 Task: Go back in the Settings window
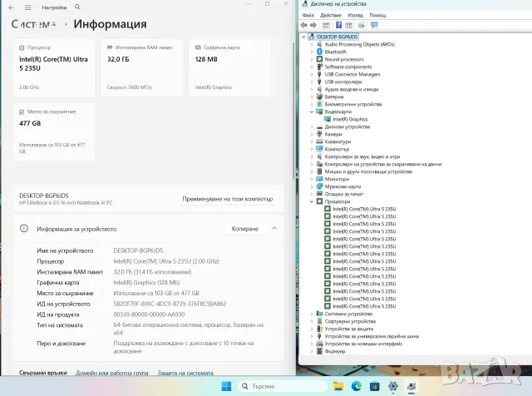click(x=11, y=7)
